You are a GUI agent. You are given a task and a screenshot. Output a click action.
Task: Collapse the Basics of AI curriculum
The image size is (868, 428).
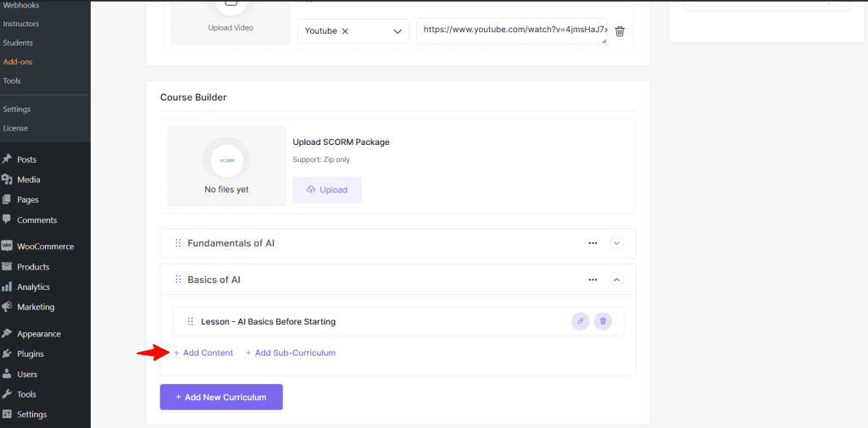pyautogui.click(x=617, y=280)
